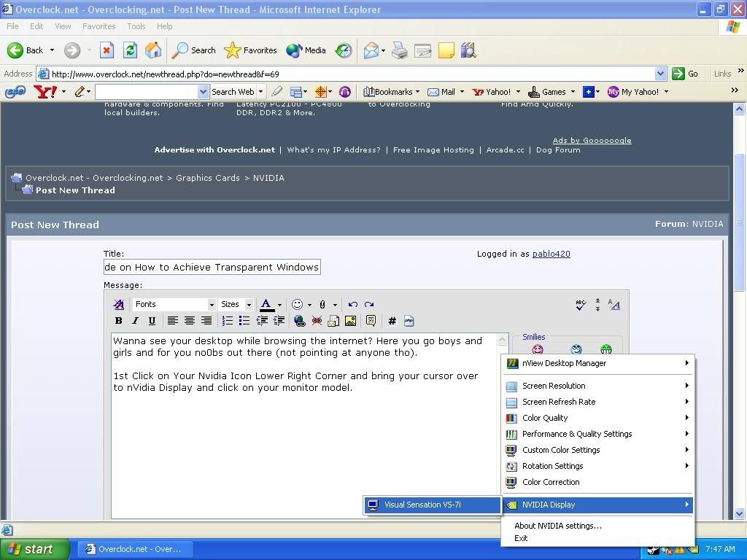
Task: Undo the last edit in message editor
Action: pyautogui.click(x=352, y=304)
